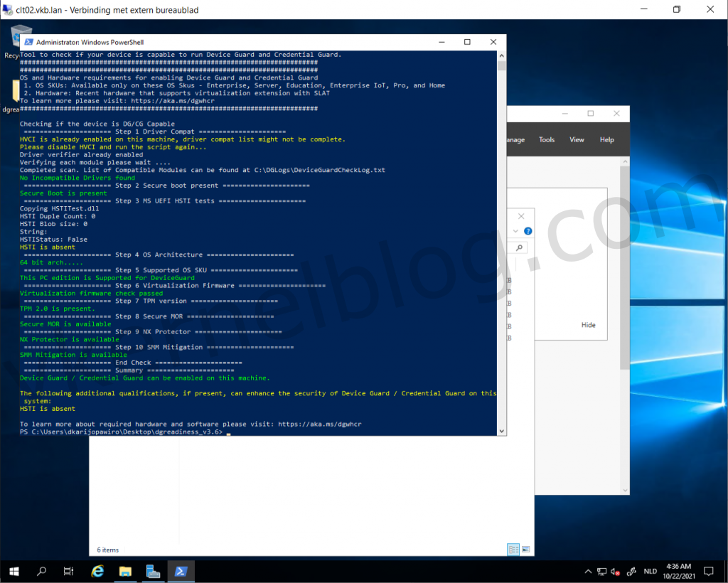This screenshot has width=728, height=583.
Task: Launch Internet Explorer from the taskbar
Action: [x=97, y=571]
